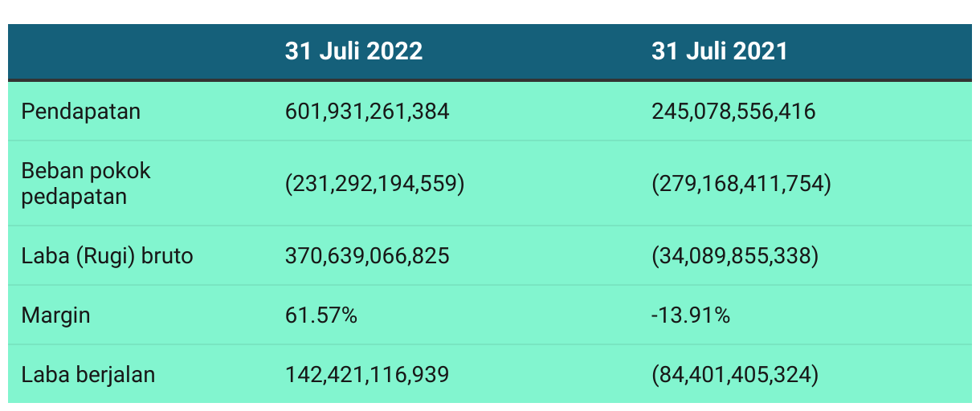Select the value 370,639,066,825

[367, 256]
